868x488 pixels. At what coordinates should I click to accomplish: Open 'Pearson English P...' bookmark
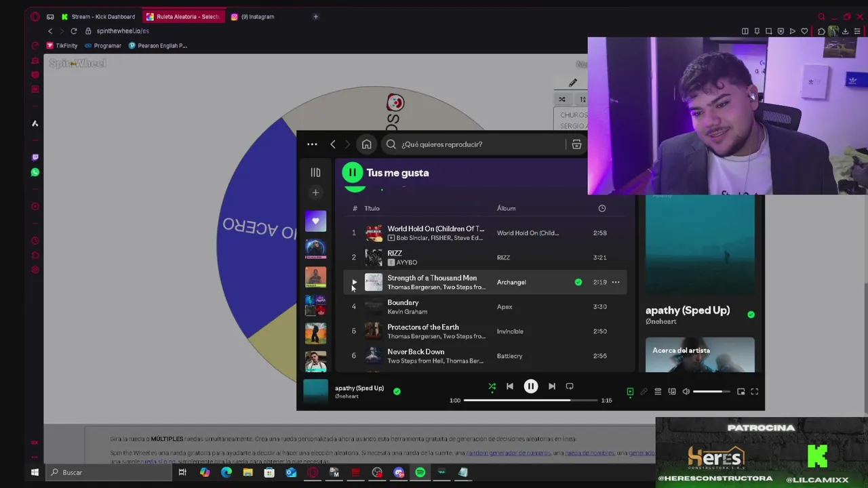point(158,45)
